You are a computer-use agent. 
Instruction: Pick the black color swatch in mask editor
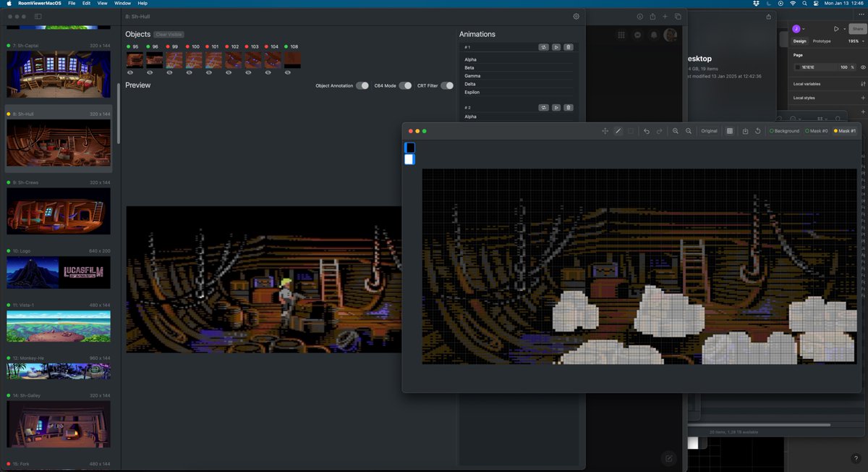coord(409,148)
